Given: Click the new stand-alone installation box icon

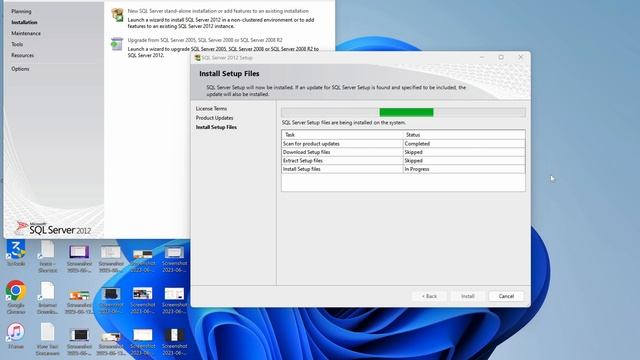Looking at the screenshot, I should point(117,15).
